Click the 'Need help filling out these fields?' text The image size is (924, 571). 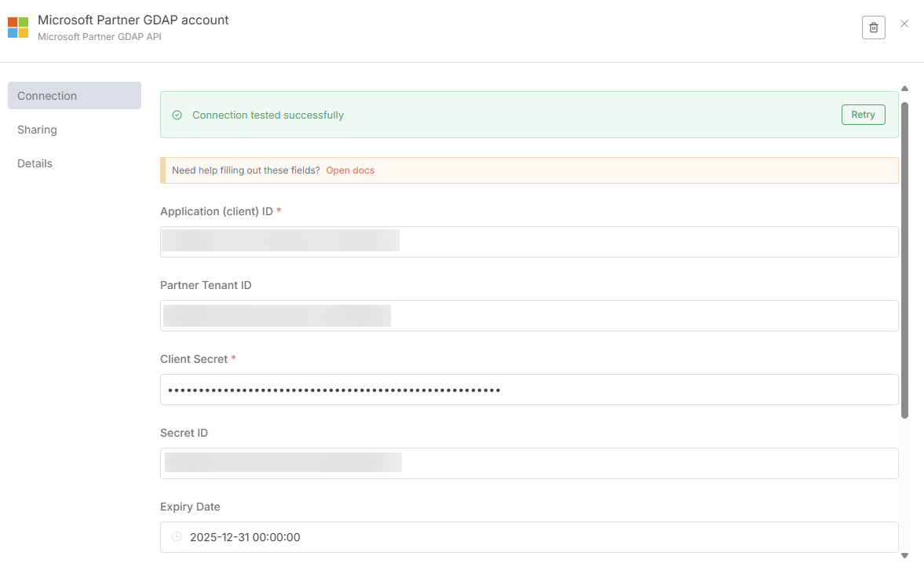(x=246, y=170)
